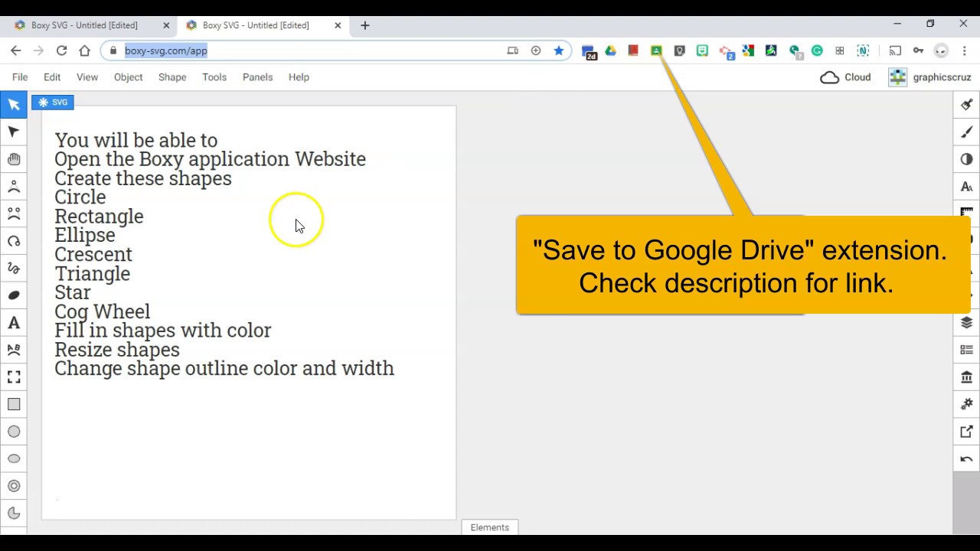Select the Pie shape tool
Viewport: 980px width, 551px height.
[x=14, y=514]
